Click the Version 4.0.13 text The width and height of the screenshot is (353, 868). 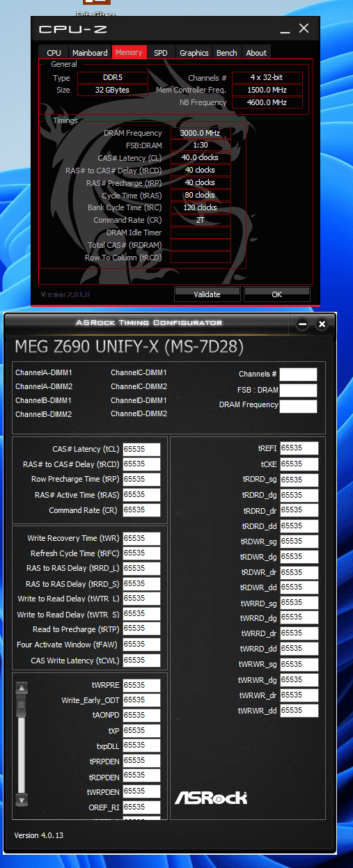coord(39,835)
